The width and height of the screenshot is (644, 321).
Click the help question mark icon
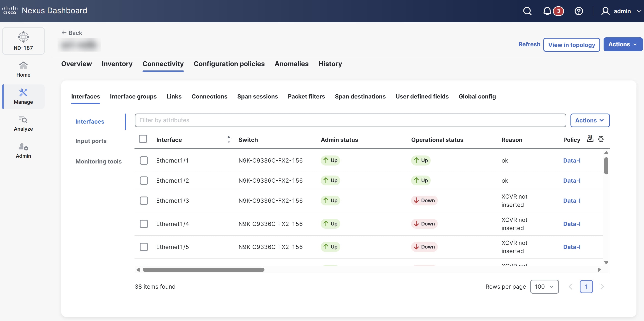pos(578,11)
